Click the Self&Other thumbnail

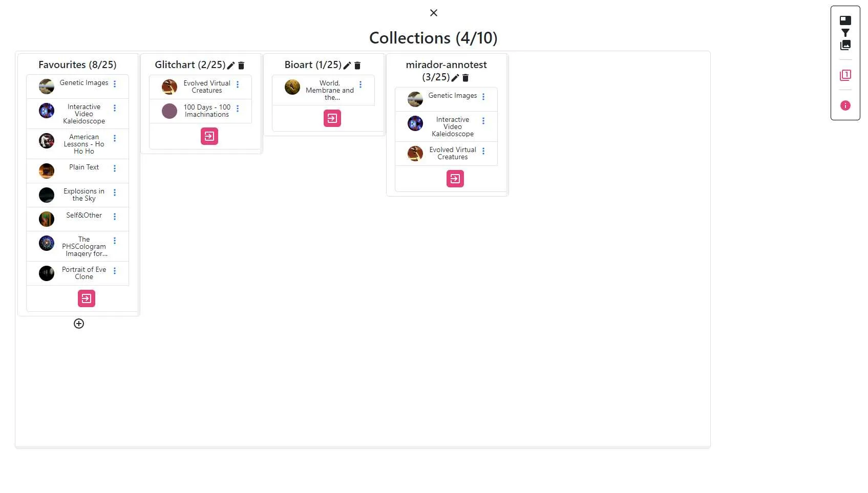[x=47, y=219]
